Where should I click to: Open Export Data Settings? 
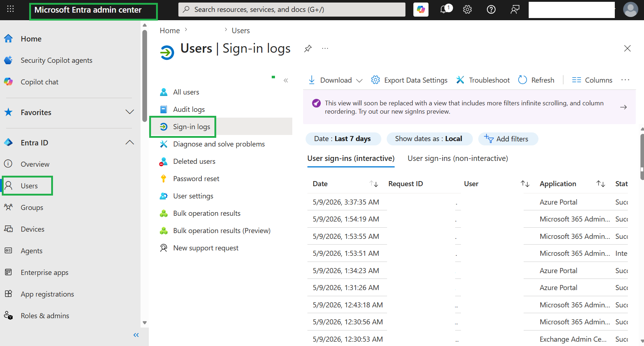pos(409,80)
